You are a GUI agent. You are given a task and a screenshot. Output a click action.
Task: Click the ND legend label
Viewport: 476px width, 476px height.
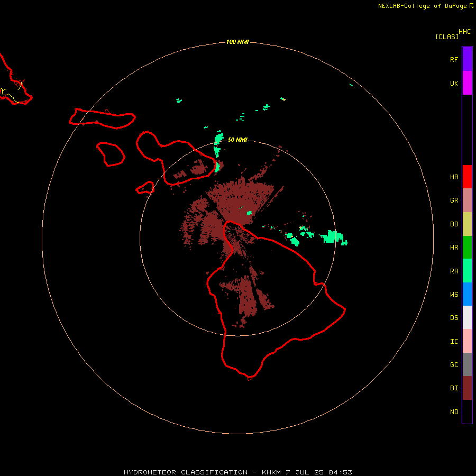(x=454, y=411)
